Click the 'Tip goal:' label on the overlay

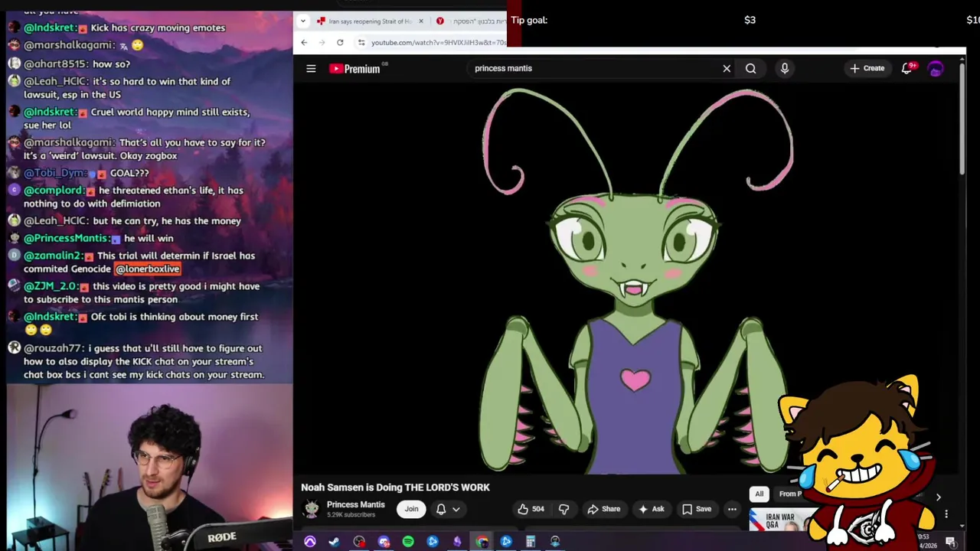point(529,20)
